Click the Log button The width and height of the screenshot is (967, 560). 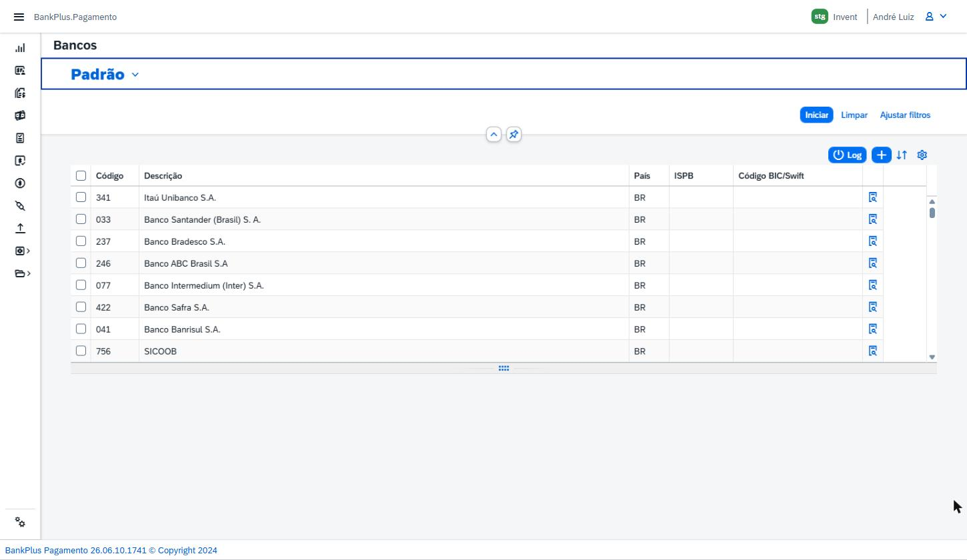point(848,155)
